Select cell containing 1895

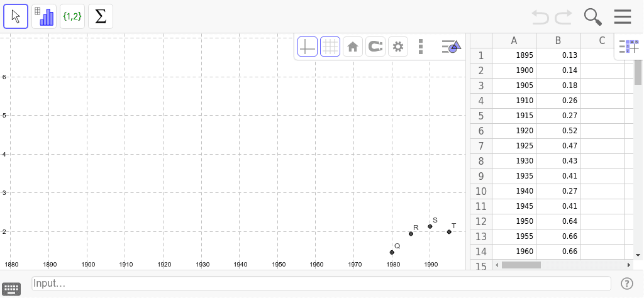(514, 55)
